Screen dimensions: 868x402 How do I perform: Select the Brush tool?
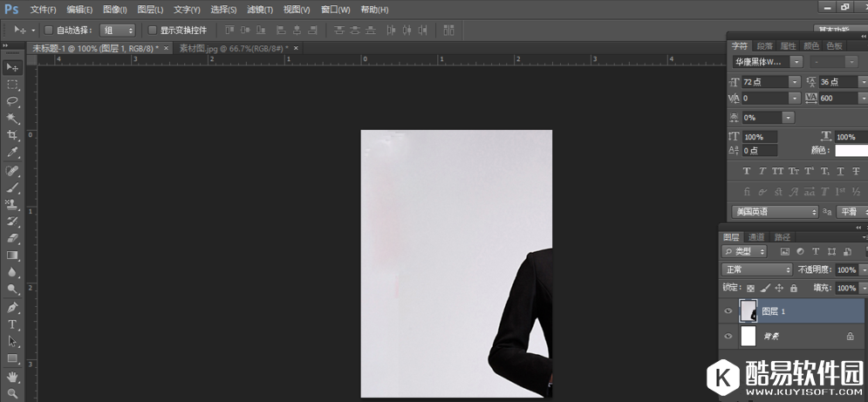(12, 187)
